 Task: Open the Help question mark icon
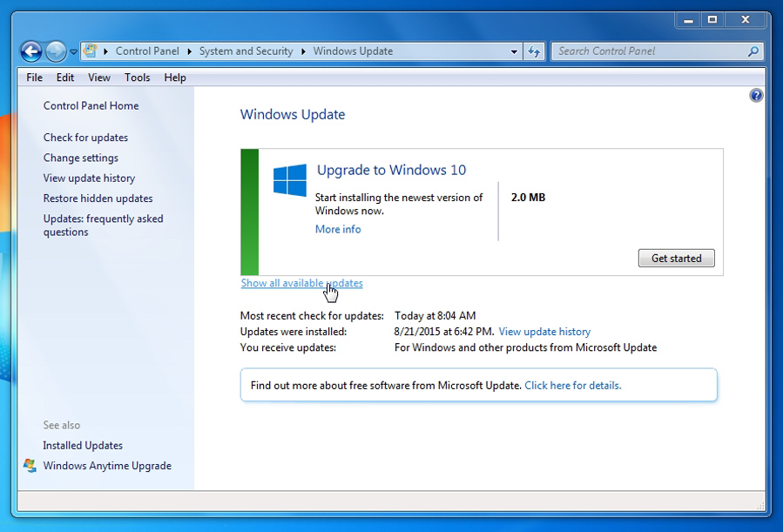pos(756,95)
